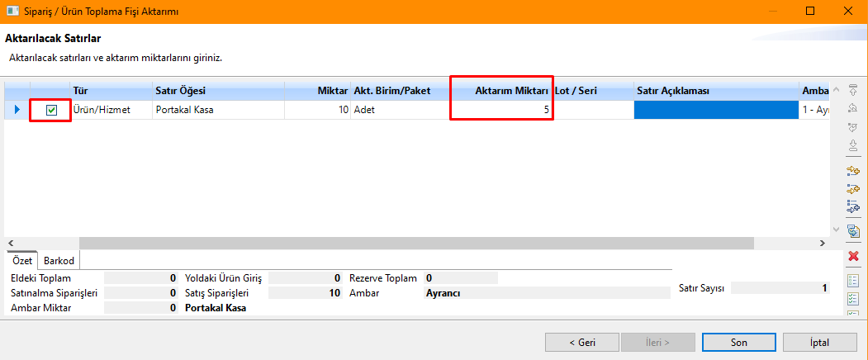Image resolution: width=868 pixels, height=360 pixels.
Task: Click the second yellow insert-row icon
Action: click(x=854, y=189)
